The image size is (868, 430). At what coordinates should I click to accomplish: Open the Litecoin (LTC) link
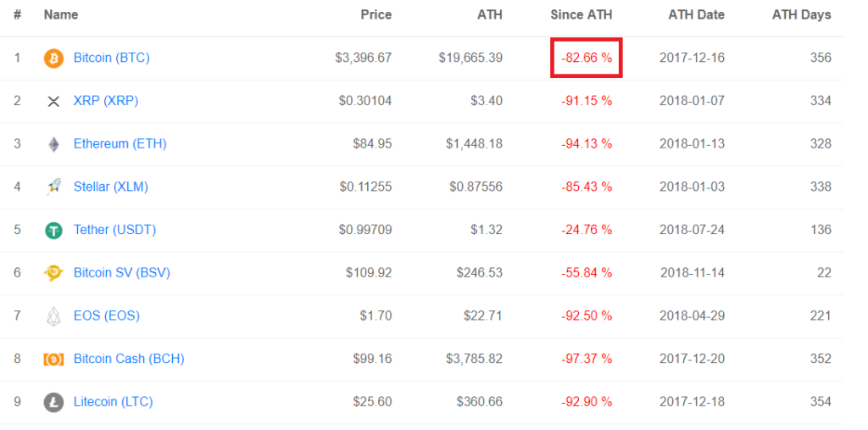point(114,402)
